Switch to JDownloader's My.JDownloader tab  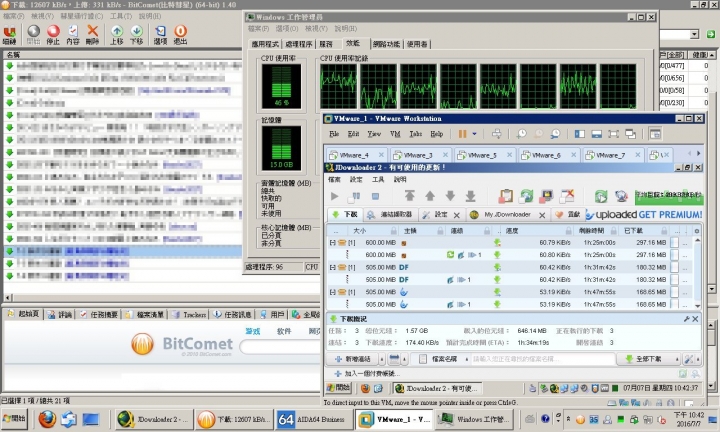pyautogui.click(x=507, y=215)
